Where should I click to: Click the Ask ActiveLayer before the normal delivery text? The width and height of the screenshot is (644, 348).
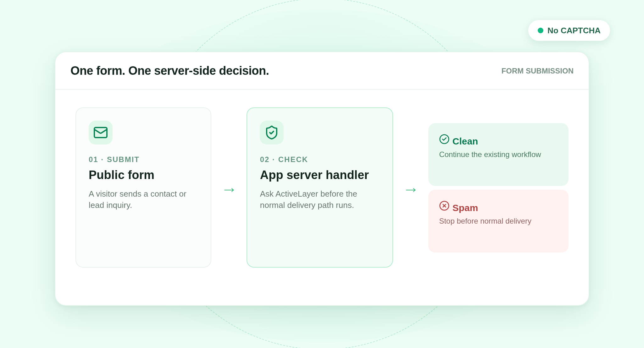[308, 199]
